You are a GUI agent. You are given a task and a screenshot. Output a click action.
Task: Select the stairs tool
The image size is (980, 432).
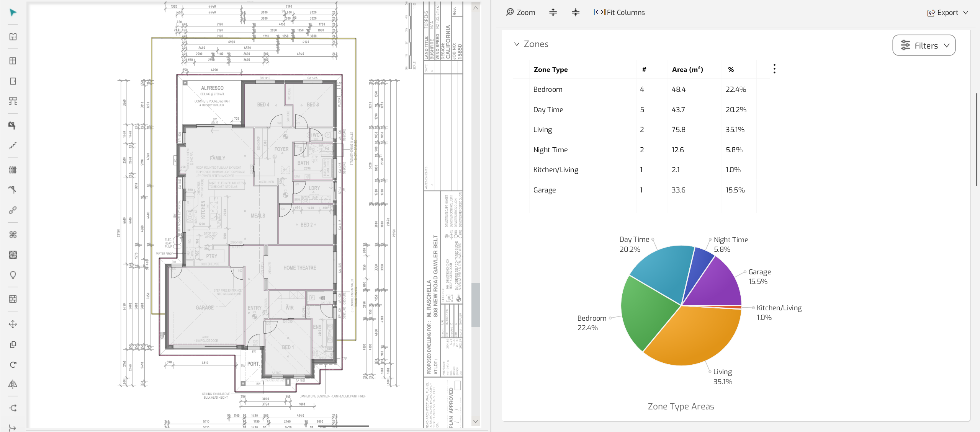coord(13,146)
